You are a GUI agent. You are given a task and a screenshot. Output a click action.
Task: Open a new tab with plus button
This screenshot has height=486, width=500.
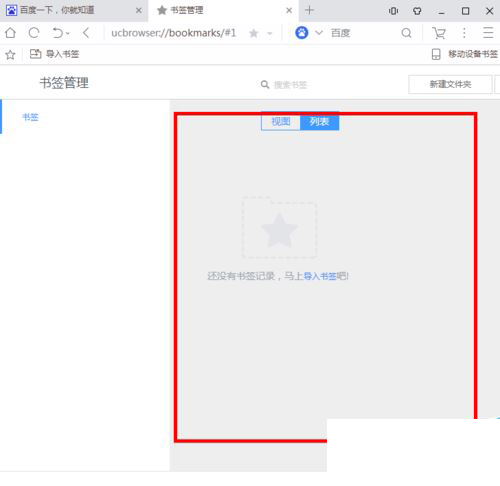pyautogui.click(x=309, y=10)
